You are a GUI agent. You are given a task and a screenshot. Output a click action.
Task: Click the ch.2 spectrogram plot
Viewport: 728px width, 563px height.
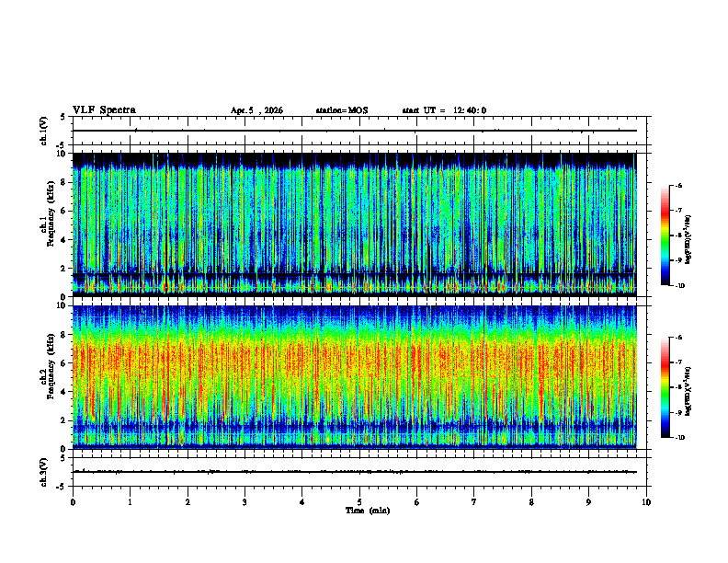click(x=355, y=377)
